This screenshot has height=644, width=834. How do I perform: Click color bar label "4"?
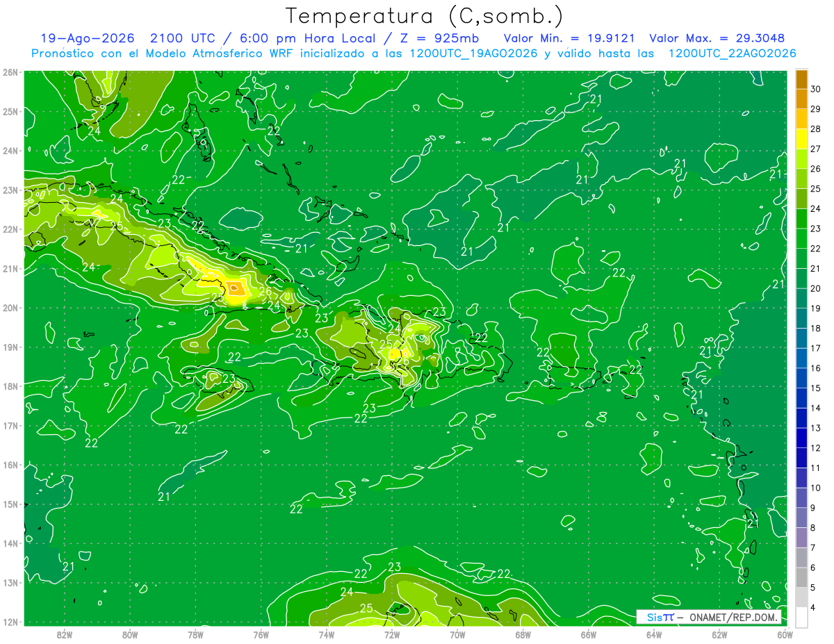point(814,607)
